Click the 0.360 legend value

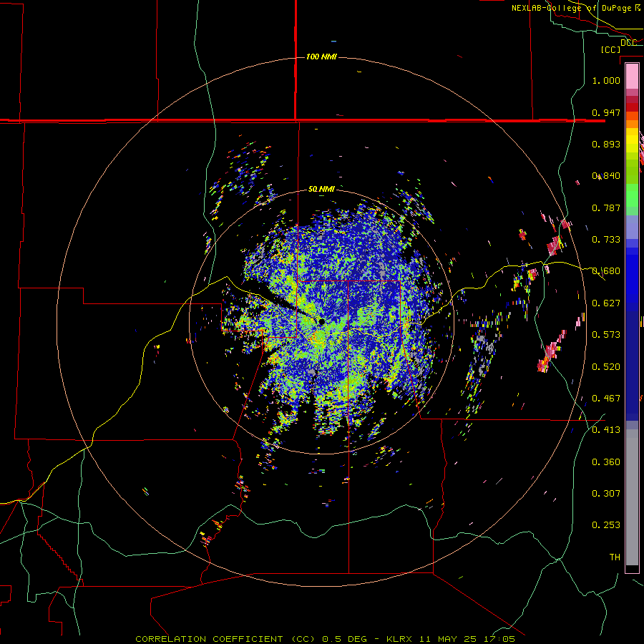pyautogui.click(x=606, y=462)
